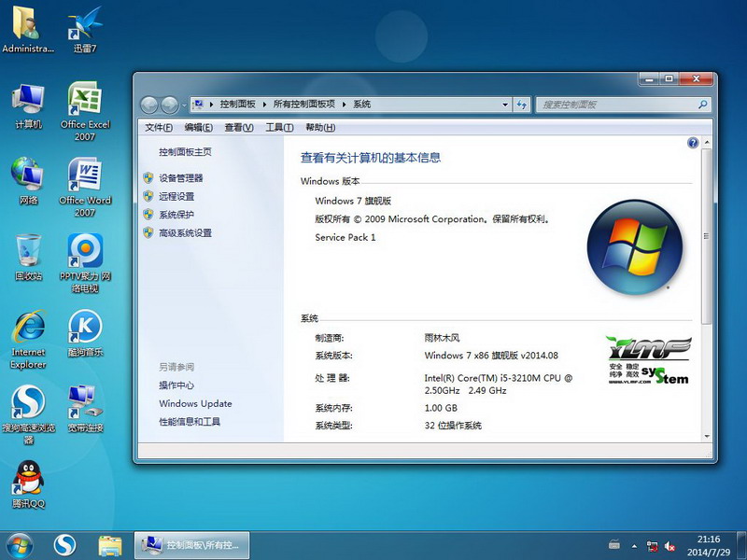Click the keyboard tray icon
The image size is (747, 560).
click(614, 544)
